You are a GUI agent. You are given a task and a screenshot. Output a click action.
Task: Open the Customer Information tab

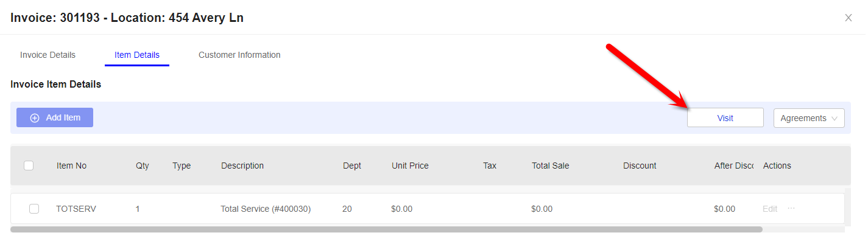[239, 55]
